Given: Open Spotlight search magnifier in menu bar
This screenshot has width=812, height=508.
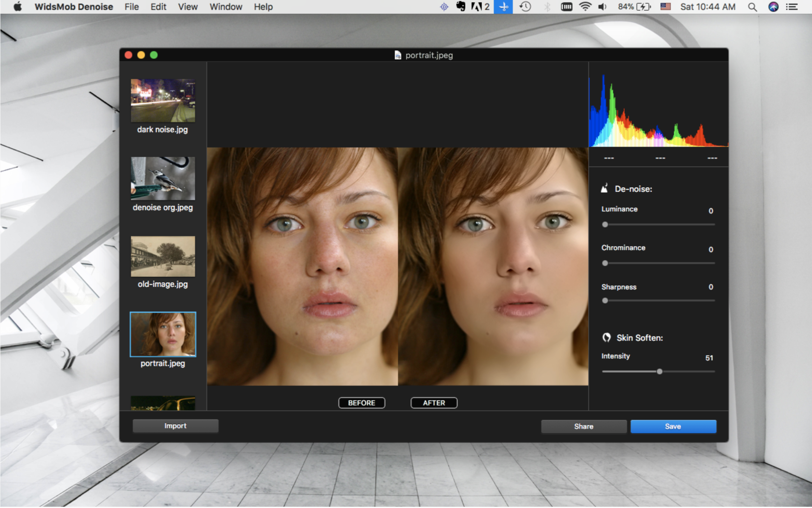Looking at the screenshot, I should 752,7.
